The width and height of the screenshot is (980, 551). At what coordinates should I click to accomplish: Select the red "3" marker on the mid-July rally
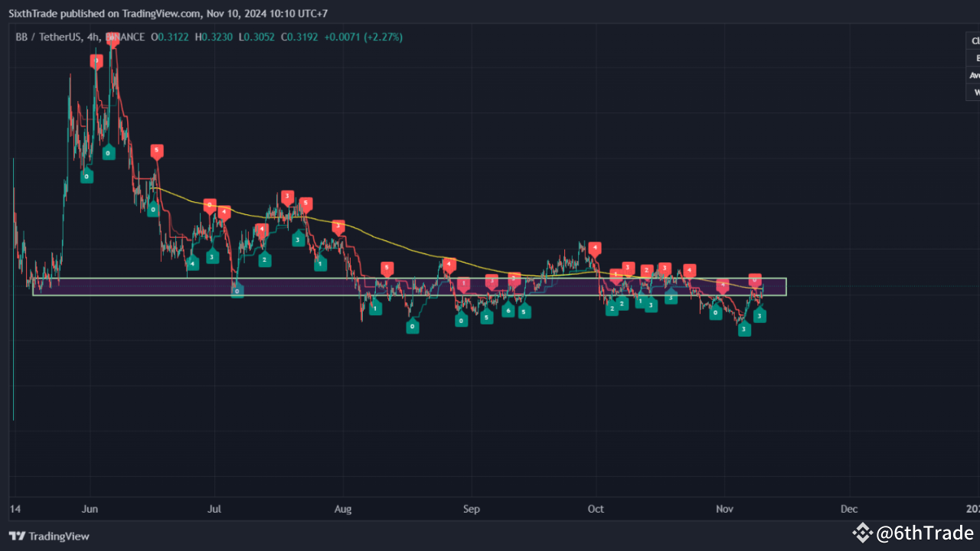point(287,196)
